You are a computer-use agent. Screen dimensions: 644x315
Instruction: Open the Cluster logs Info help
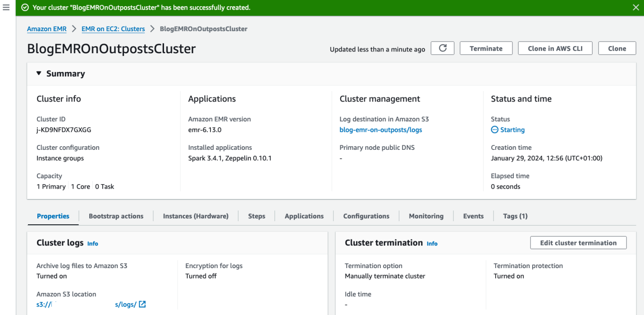point(93,243)
